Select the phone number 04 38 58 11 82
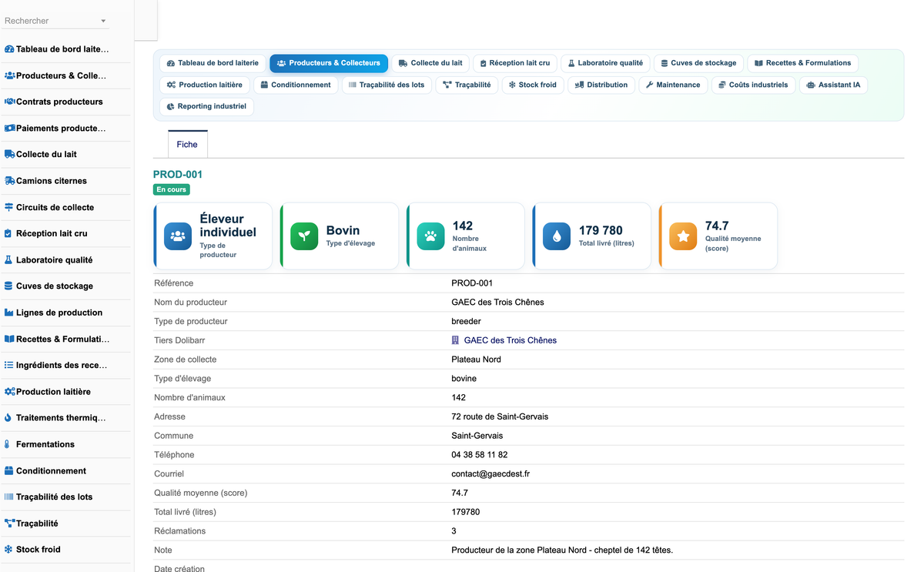The image size is (924, 572). [480, 455]
